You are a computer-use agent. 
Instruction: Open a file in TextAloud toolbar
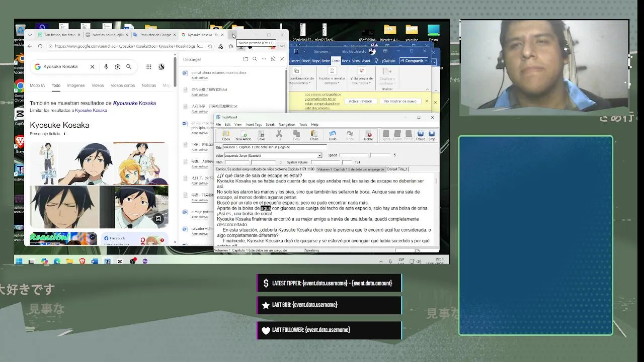[226, 135]
